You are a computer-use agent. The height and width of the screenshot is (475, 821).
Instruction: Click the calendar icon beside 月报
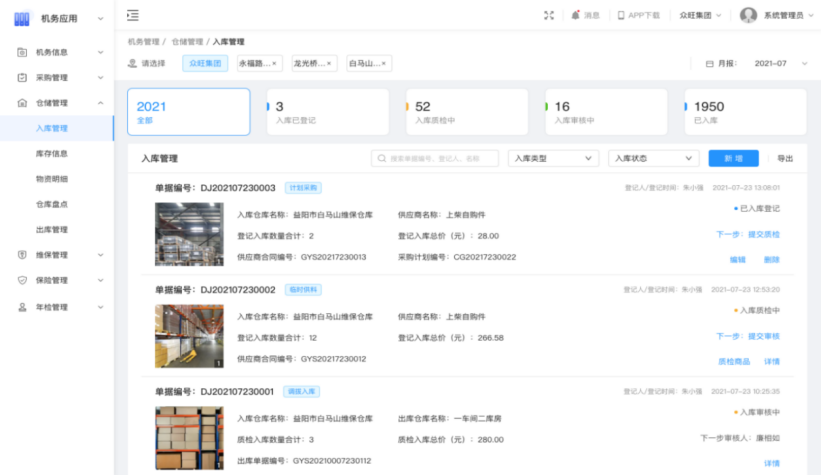(710, 63)
